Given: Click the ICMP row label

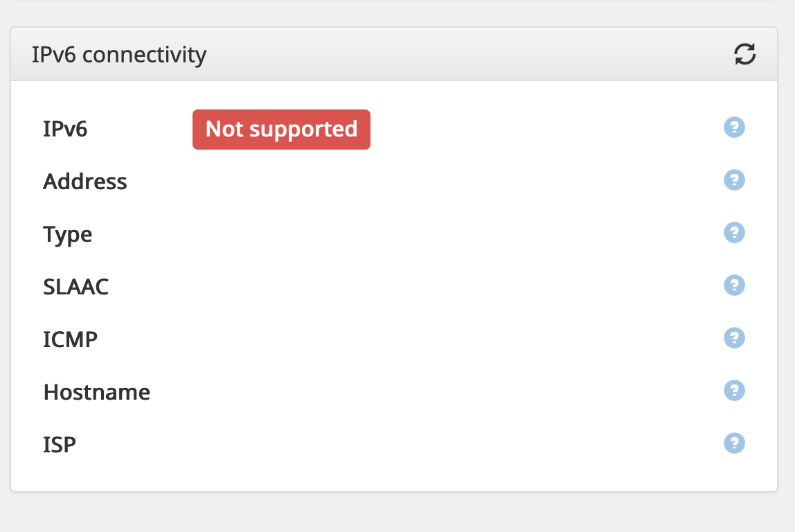Looking at the screenshot, I should pos(70,340).
